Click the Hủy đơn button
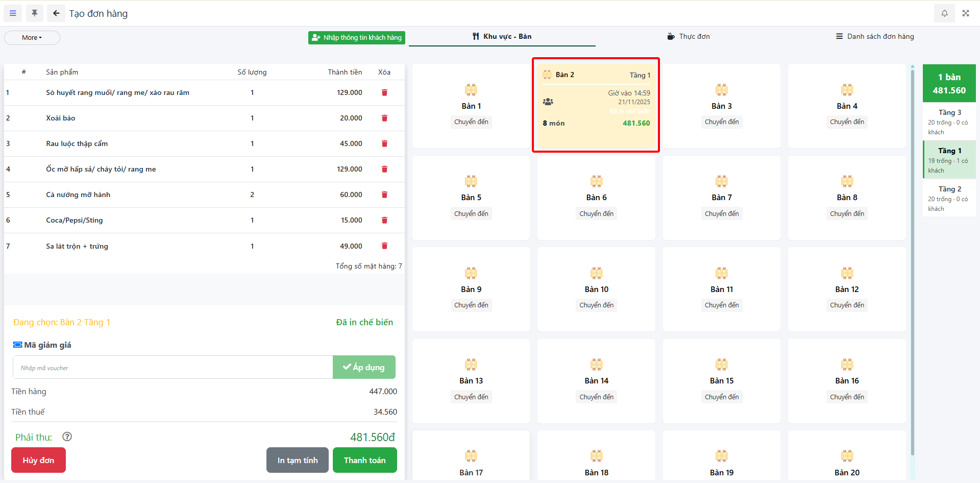The height and width of the screenshot is (483, 980). point(38,460)
